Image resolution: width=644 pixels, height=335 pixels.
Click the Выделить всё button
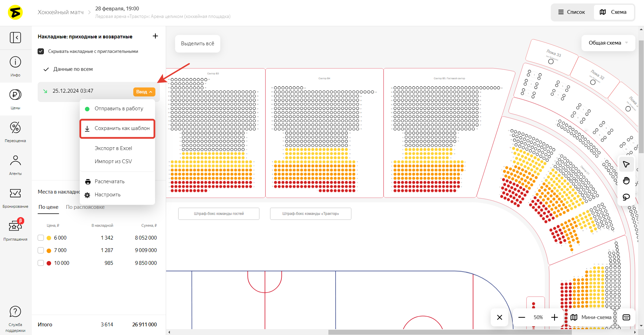198,44
